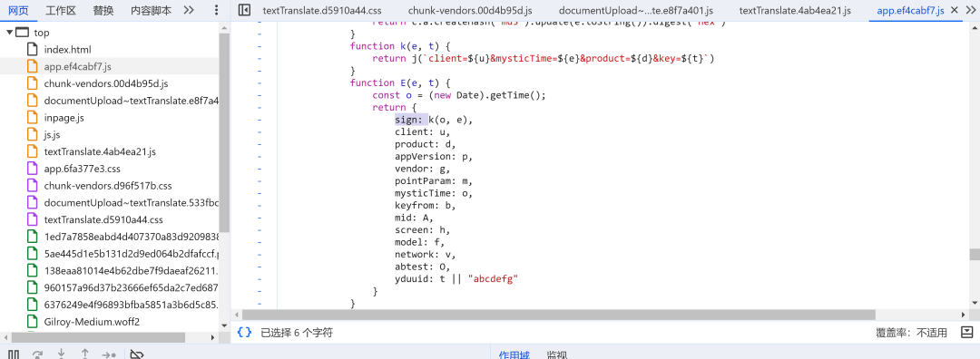Open the drawer icon beside coverage status
This screenshot has width=980, height=359.
click(x=967, y=332)
